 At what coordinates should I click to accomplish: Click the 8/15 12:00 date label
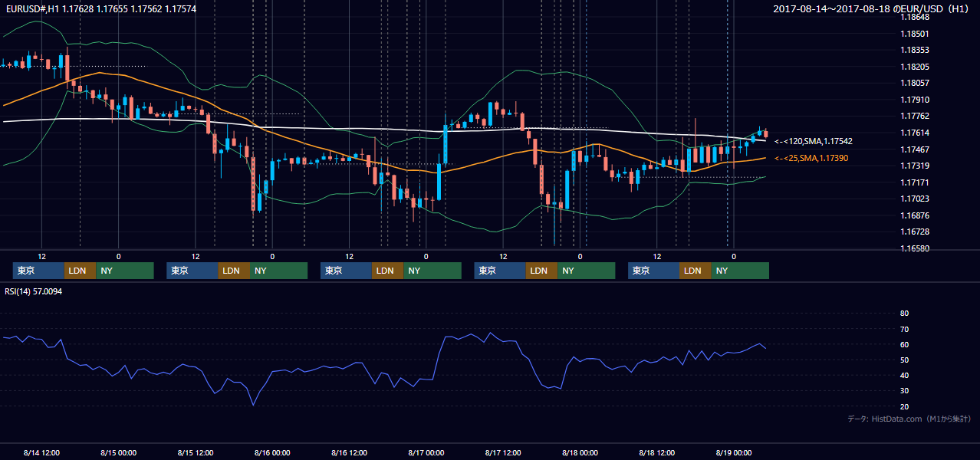point(195,452)
